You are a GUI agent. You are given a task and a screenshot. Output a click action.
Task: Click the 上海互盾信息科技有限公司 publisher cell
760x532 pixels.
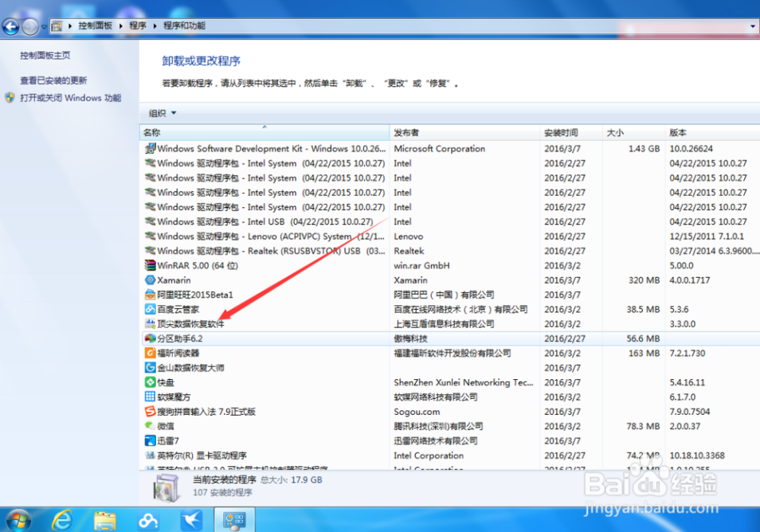tap(444, 323)
